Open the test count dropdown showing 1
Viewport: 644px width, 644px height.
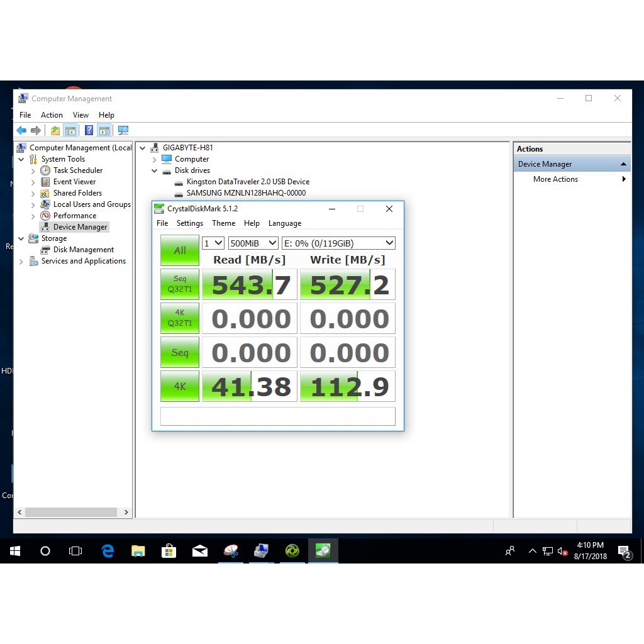(x=213, y=243)
